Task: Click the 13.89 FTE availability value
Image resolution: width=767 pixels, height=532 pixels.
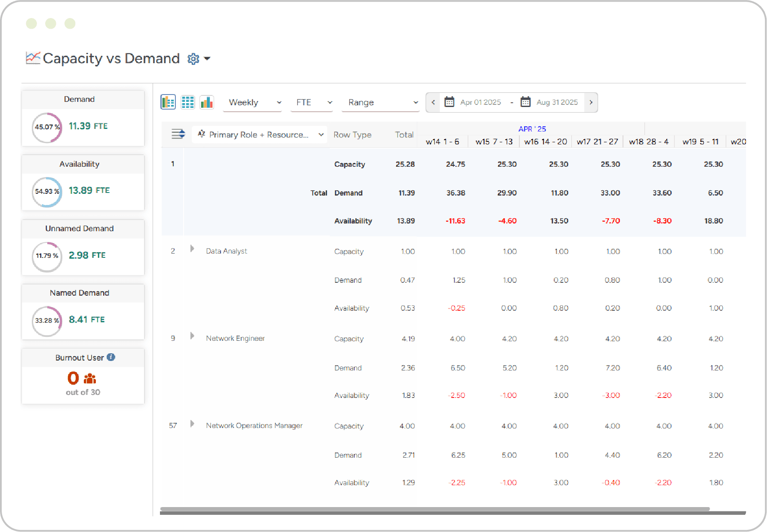Action: [x=89, y=190]
